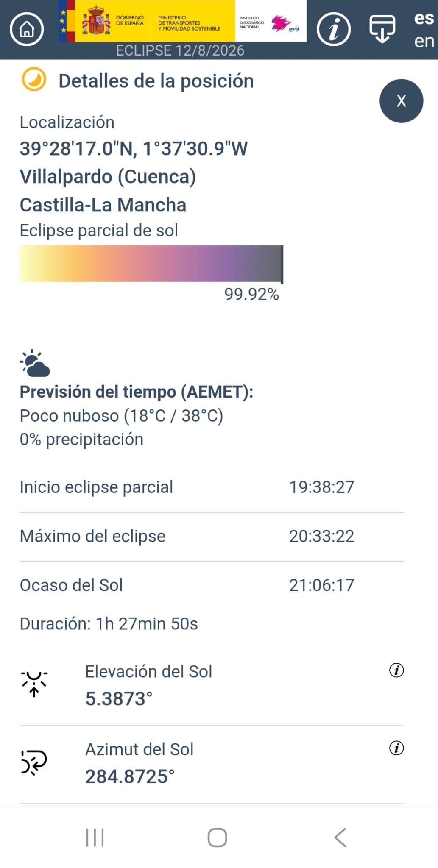Tap the eclipse obscuration gradient bar
The image size is (438, 868).
pos(151,263)
